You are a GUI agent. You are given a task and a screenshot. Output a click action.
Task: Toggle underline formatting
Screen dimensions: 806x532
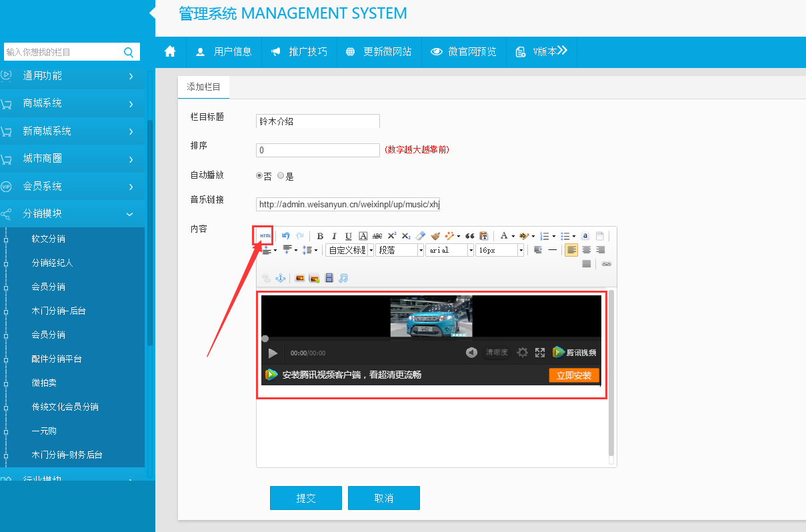pos(349,236)
